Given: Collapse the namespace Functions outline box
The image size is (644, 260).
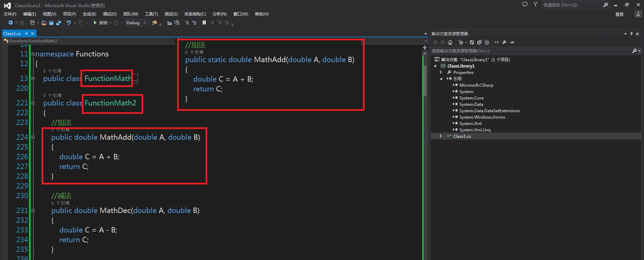Looking at the screenshot, I should click(x=33, y=54).
